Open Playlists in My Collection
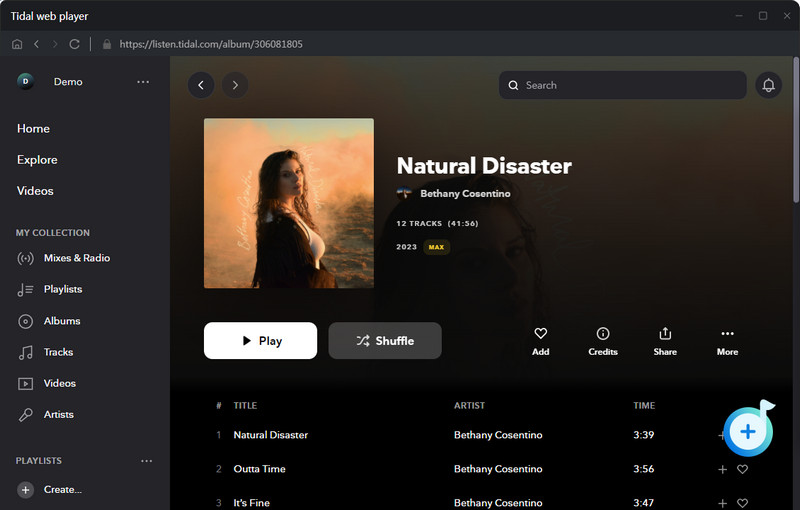Screen dimensions: 800x510 [63, 289]
